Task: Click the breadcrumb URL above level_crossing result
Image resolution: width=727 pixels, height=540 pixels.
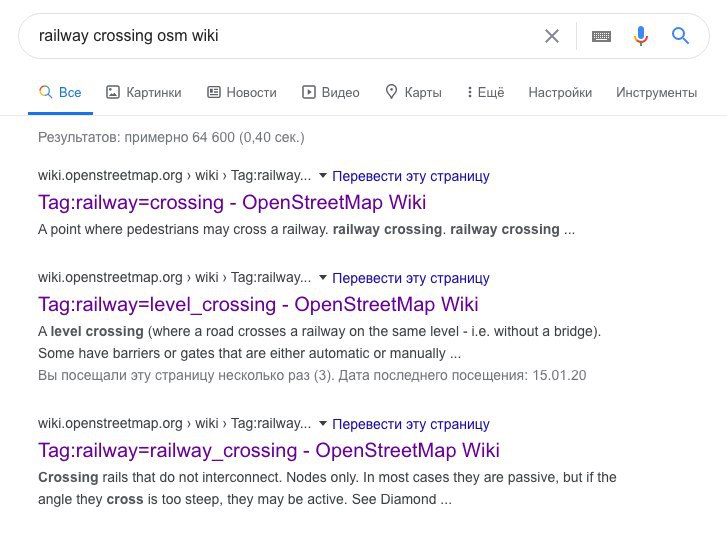Action: coord(174,278)
